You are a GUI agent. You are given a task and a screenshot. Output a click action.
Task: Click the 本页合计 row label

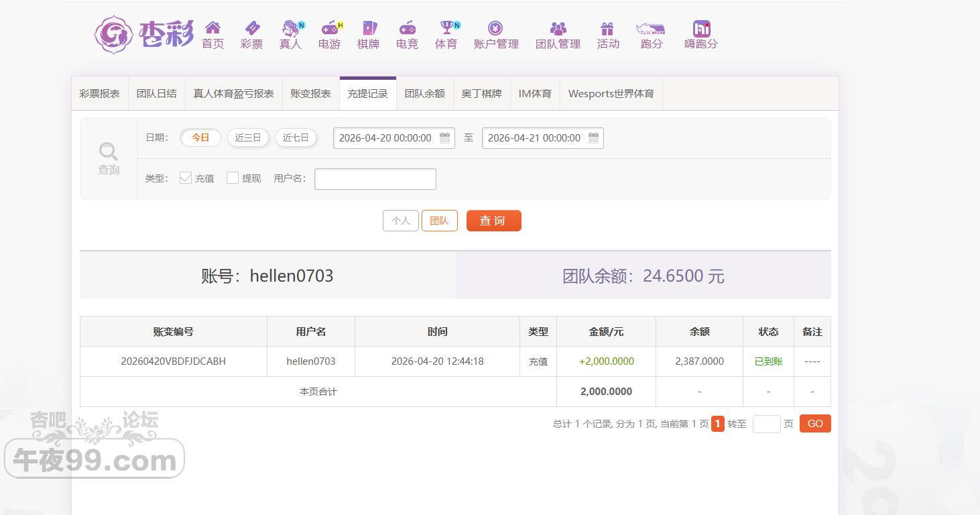coord(318,392)
